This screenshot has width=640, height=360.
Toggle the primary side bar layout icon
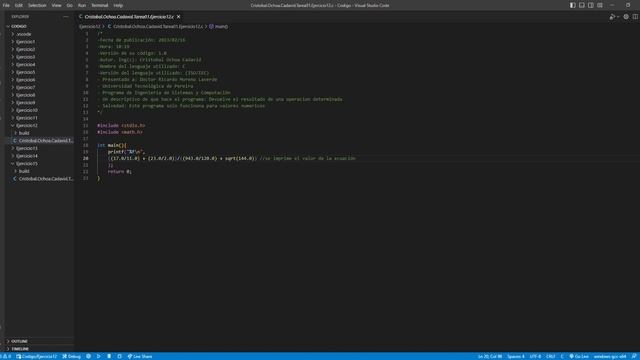pos(573,5)
